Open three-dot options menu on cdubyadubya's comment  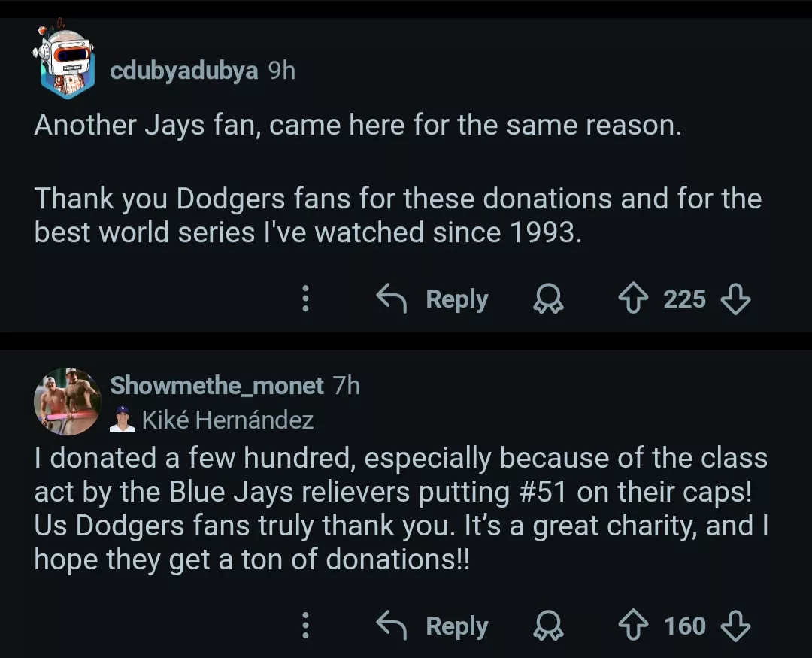[305, 299]
